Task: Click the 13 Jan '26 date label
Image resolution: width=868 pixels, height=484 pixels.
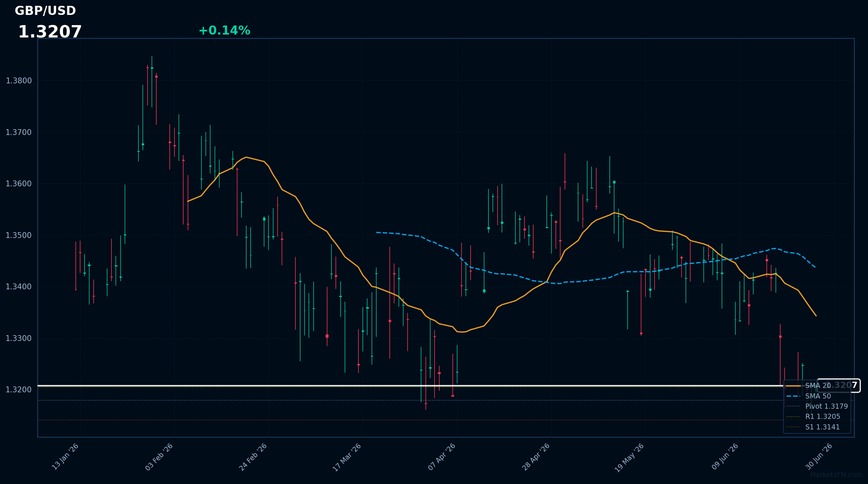Action: pyautogui.click(x=66, y=457)
